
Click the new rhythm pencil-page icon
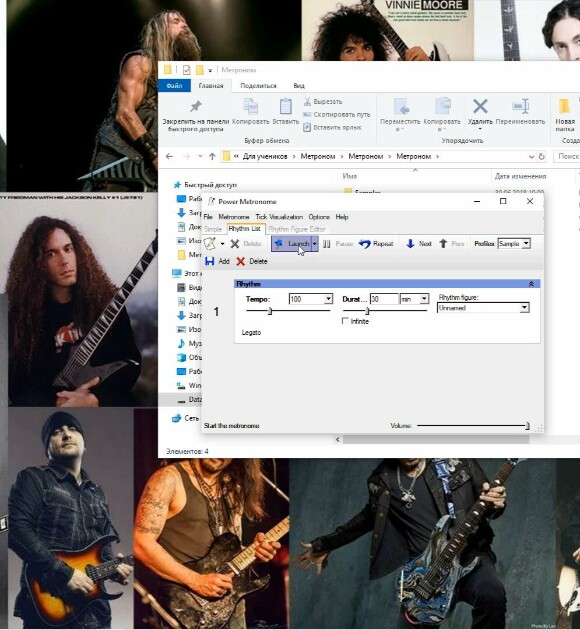point(210,243)
